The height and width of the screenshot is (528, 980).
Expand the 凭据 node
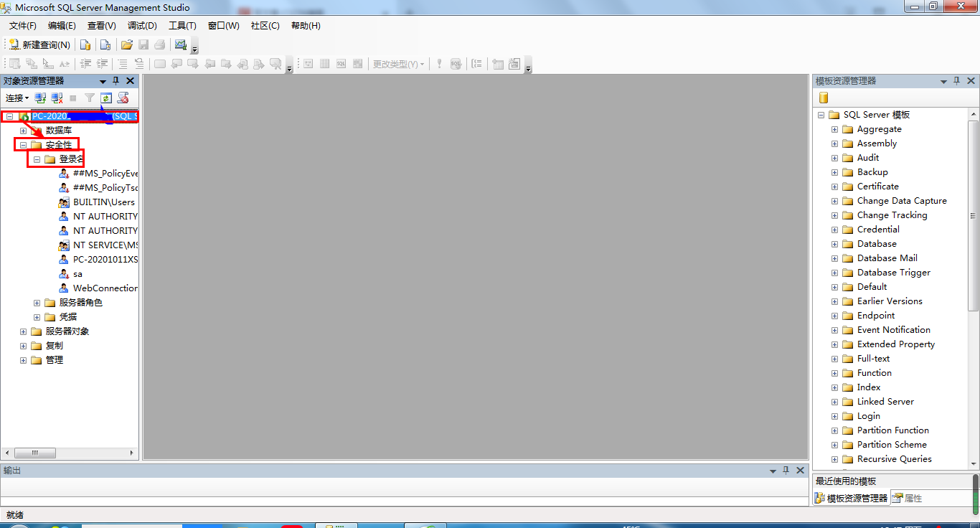pos(37,317)
